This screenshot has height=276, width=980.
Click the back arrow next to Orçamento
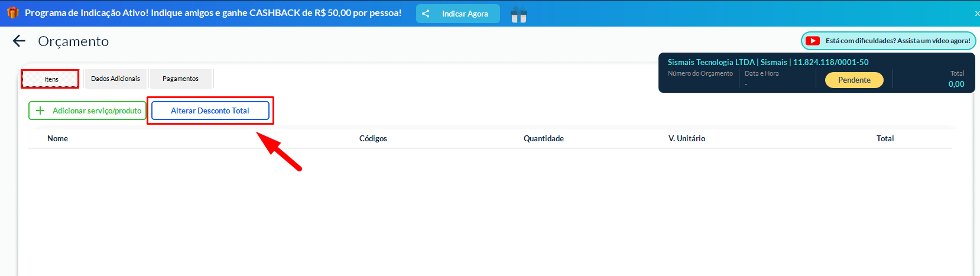pyautogui.click(x=20, y=41)
